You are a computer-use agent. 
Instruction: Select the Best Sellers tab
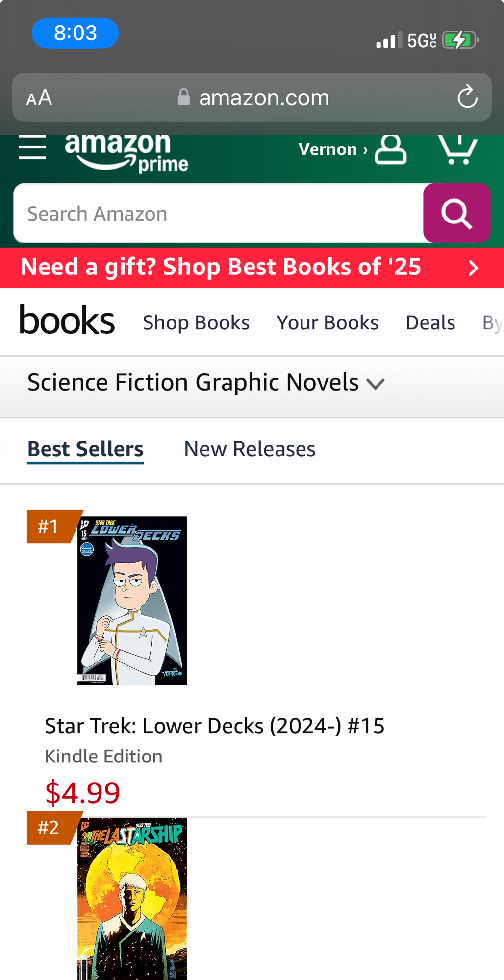coord(85,449)
